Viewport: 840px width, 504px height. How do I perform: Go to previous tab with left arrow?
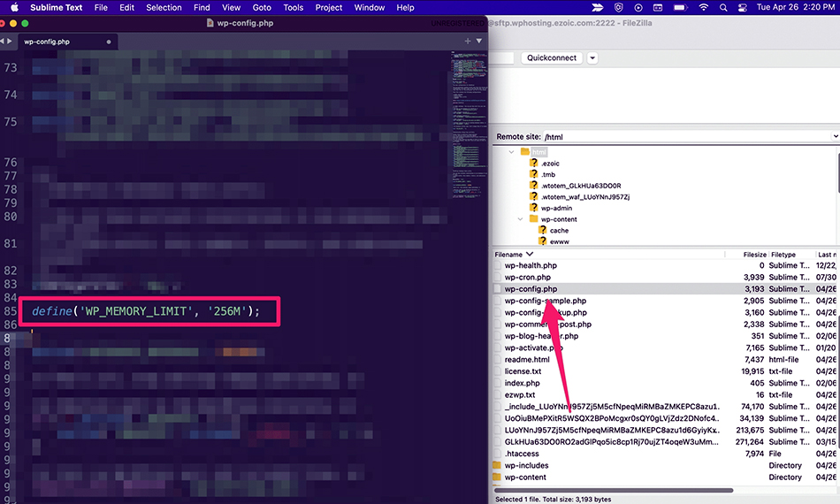(2, 42)
